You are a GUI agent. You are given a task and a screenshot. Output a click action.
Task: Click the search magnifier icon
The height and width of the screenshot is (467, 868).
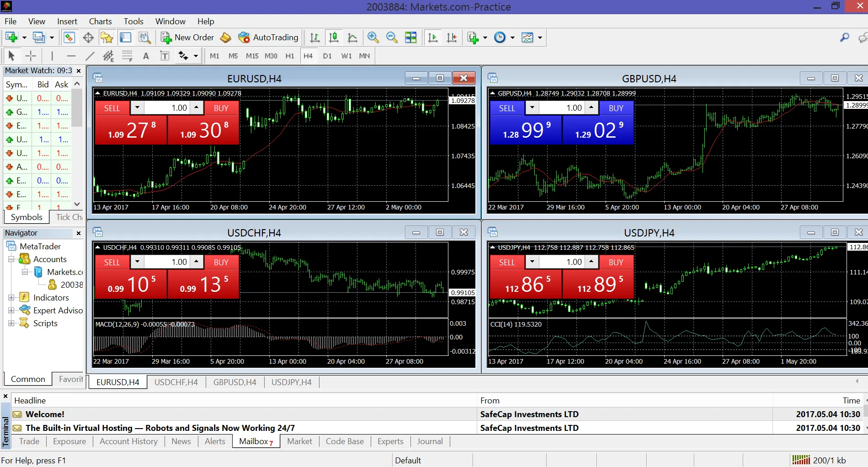[x=845, y=38]
